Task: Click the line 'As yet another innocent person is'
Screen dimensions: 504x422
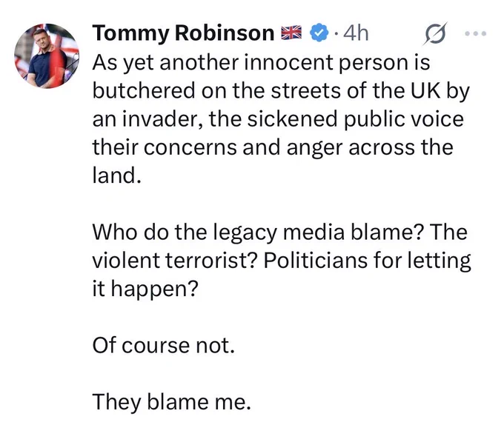Action: [261, 63]
